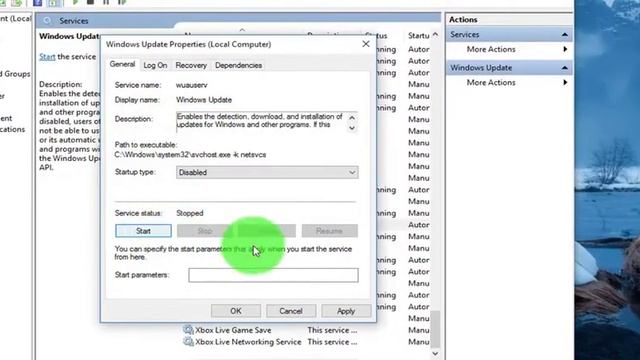Click the Restart Service toolbar icon
Viewport: 640px width, 360px height.
tap(122, 2)
